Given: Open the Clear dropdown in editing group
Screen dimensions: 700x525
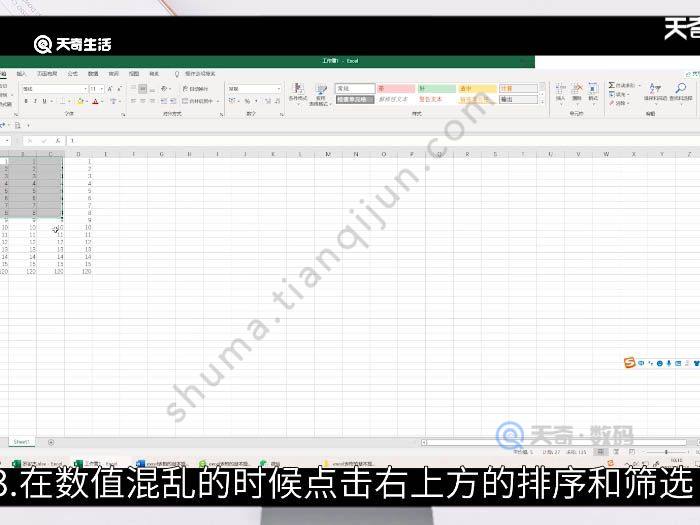Looking at the screenshot, I should coord(619,103).
